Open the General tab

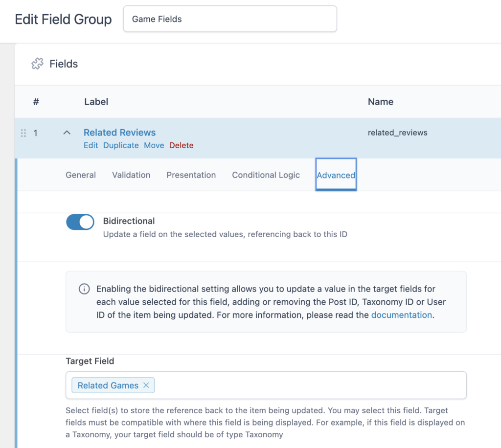[x=81, y=175]
